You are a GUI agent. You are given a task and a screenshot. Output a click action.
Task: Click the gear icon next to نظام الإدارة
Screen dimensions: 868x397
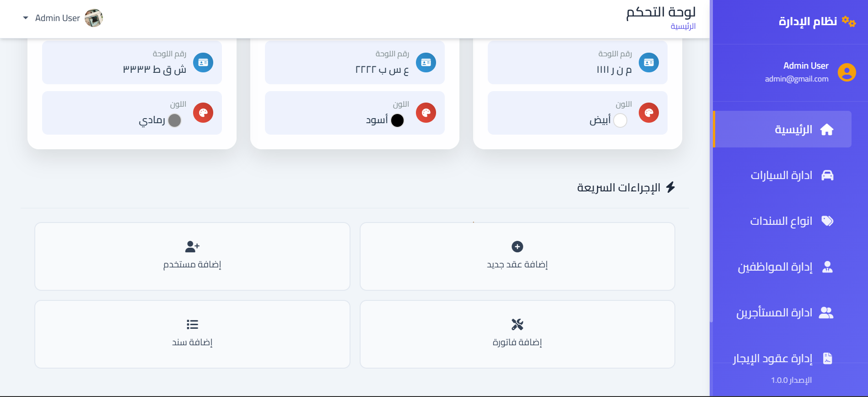[x=847, y=21]
